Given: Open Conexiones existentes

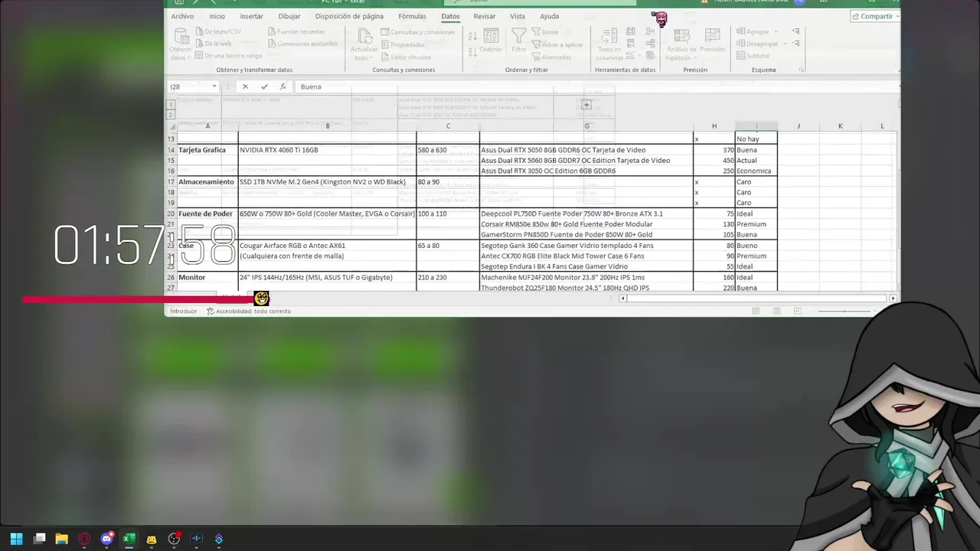Looking at the screenshot, I should point(302,44).
